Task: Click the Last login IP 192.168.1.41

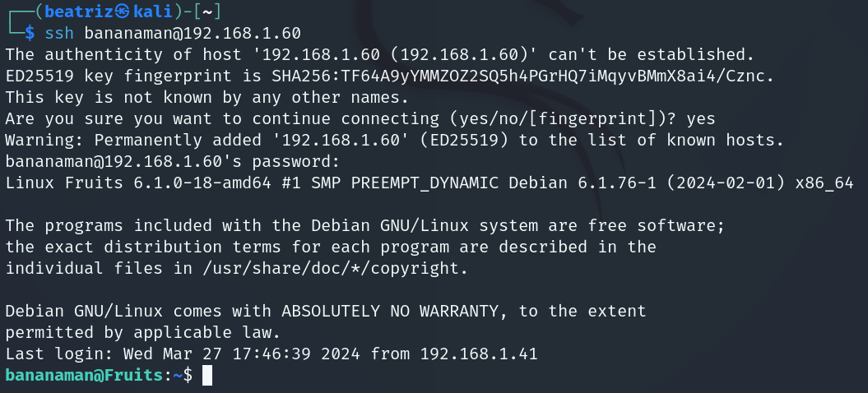Action: [x=479, y=354]
